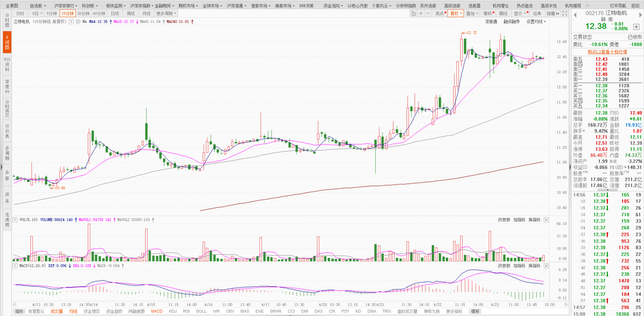Image resolution: width=644 pixels, height=316 pixels.
Task: Click 返回 button
Action: 635,6
